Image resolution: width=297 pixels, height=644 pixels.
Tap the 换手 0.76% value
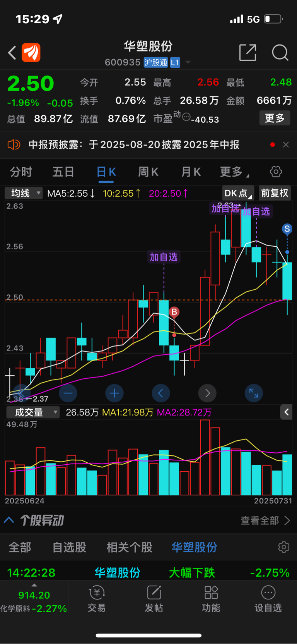point(131,101)
